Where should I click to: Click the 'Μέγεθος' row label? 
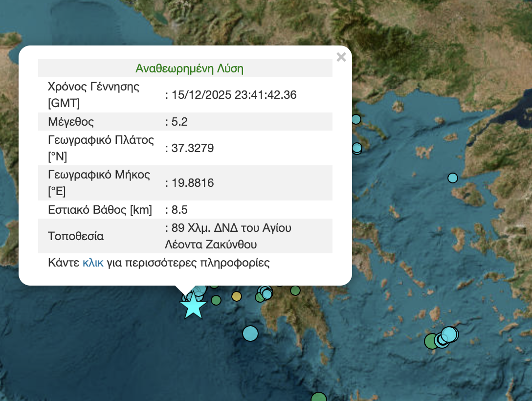click(x=71, y=122)
